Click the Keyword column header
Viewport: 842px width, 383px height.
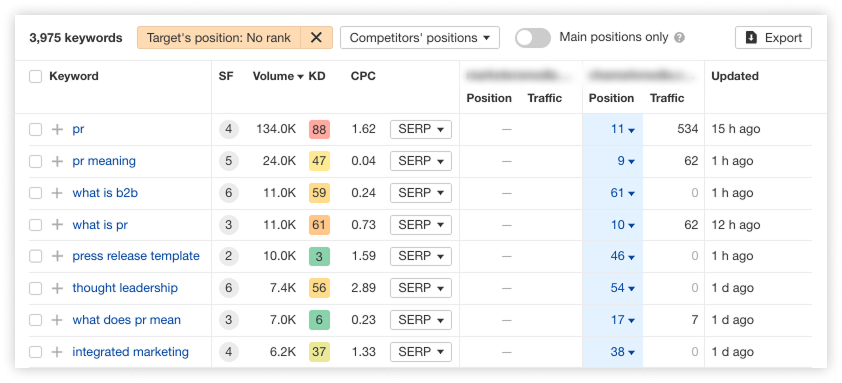74,76
